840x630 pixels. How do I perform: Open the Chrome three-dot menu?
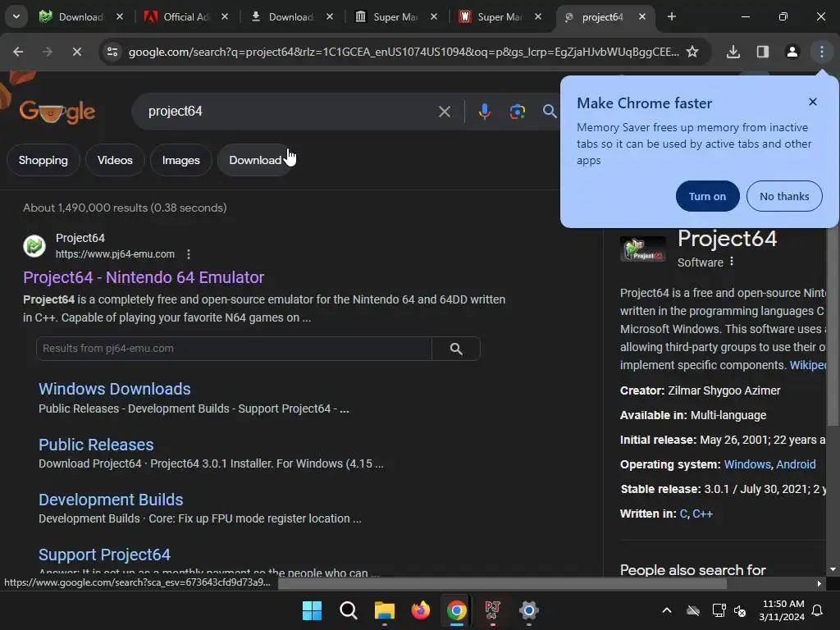pyautogui.click(x=822, y=52)
